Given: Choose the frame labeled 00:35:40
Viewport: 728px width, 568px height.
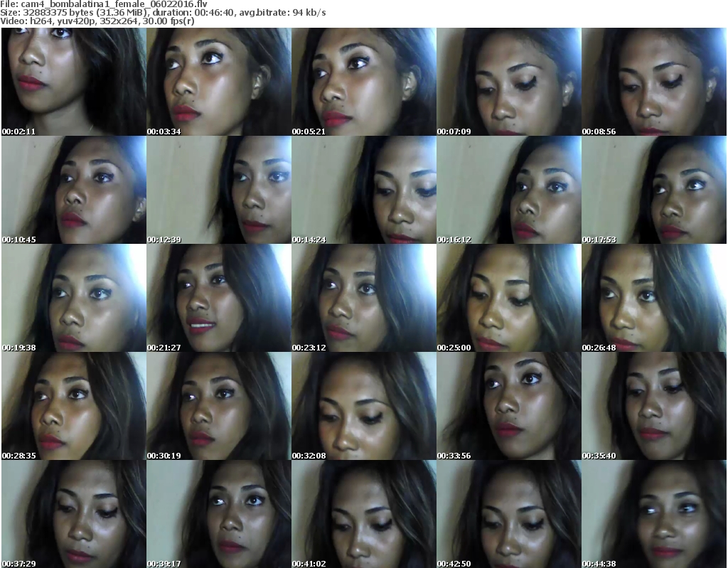Looking at the screenshot, I should [654, 406].
